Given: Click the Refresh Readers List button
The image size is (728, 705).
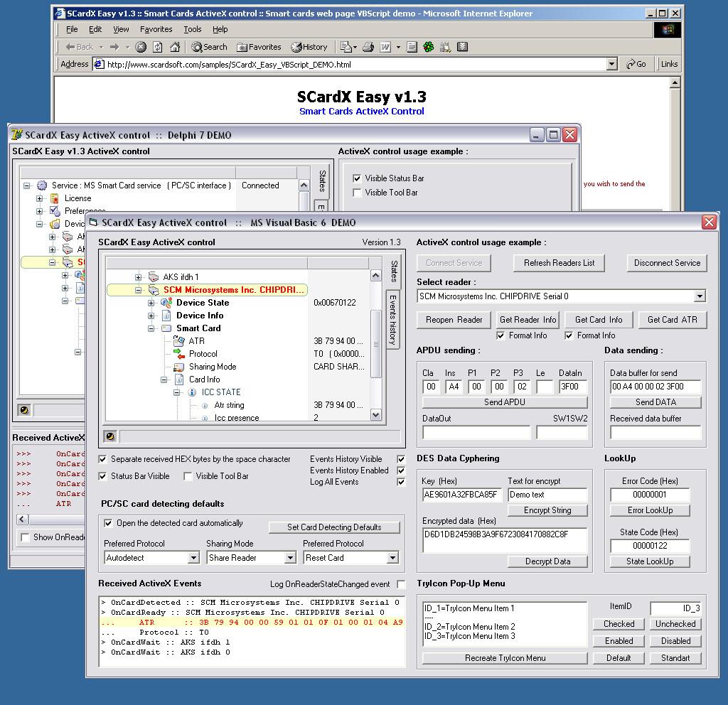Looking at the screenshot, I should tap(559, 263).
